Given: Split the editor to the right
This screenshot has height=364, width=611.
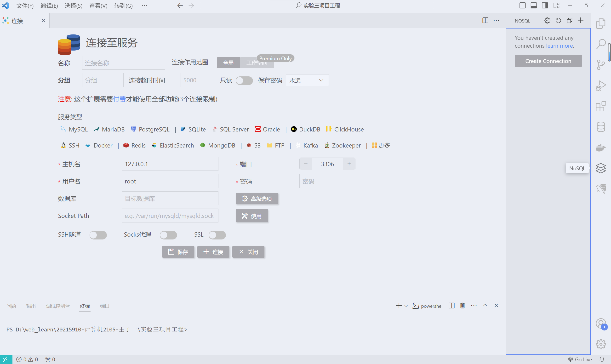Looking at the screenshot, I should point(485,21).
